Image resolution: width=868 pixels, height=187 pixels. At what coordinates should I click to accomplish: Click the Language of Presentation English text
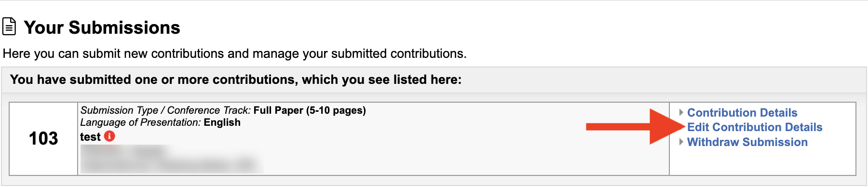click(x=160, y=122)
